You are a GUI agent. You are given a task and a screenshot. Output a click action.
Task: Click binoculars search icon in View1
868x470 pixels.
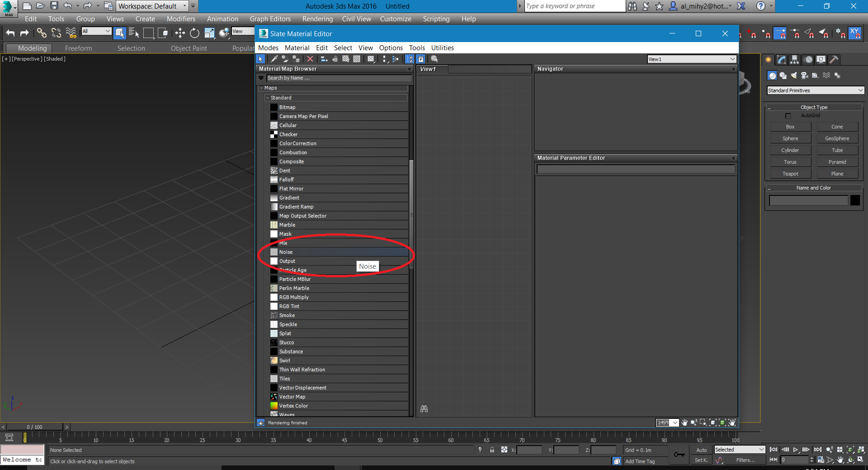pyautogui.click(x=424, y=409)
